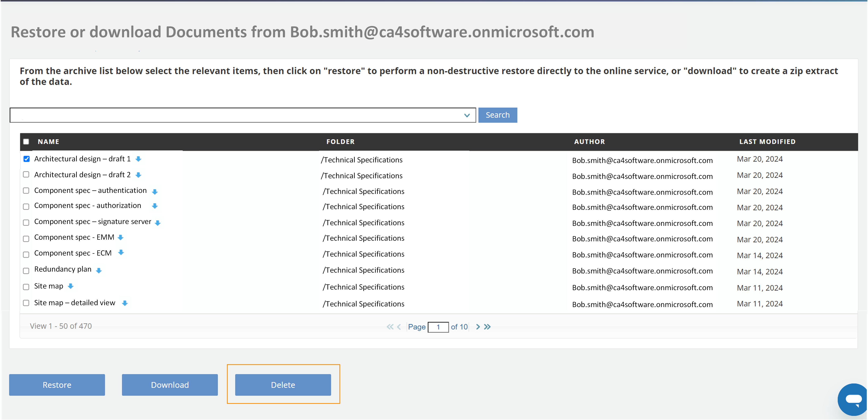The height and width of the screenshot is (420, 868).
Task: Check Site map – detailed view checkbox
Action: coord(26,303)
